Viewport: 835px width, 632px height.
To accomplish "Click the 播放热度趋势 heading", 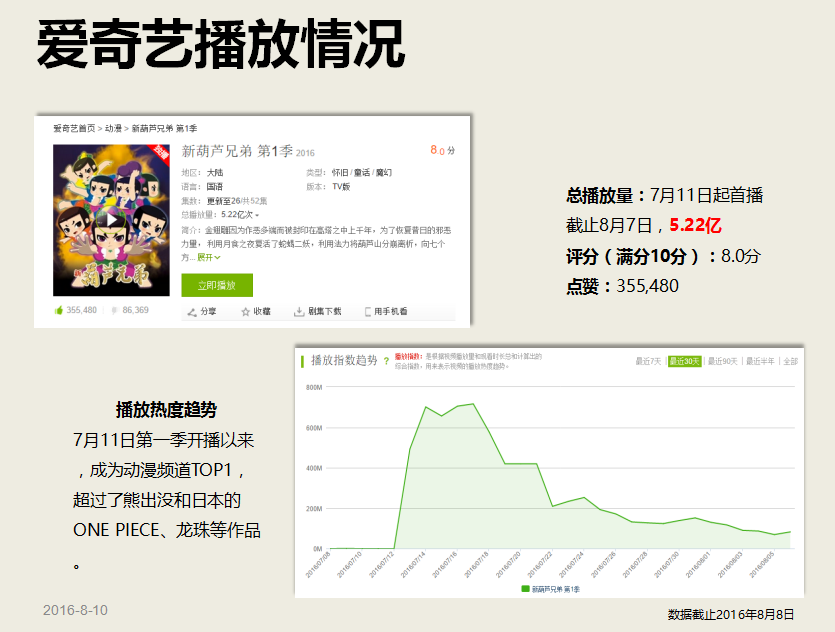I will (x=166, y=410).
